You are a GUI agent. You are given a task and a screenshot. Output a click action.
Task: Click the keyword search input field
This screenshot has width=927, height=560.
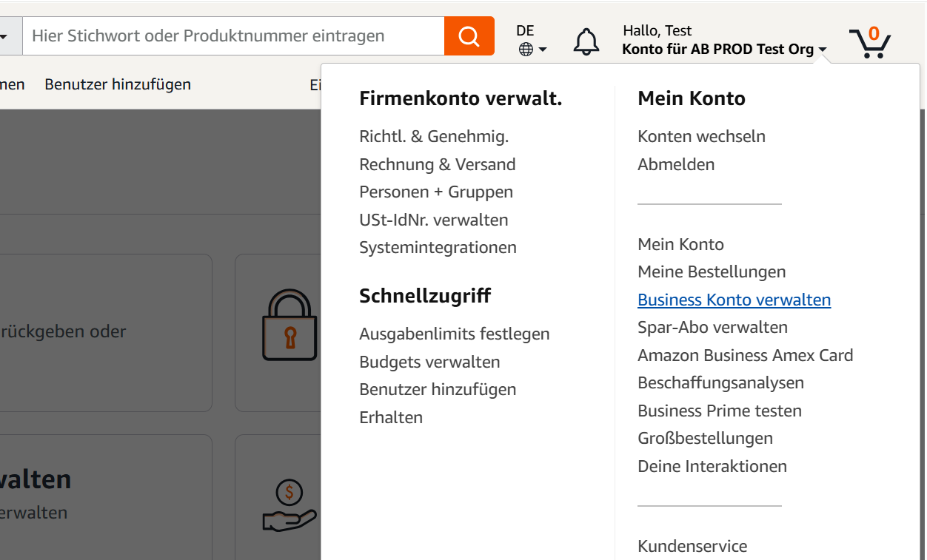pyautogui.click(x=222, y=36)
